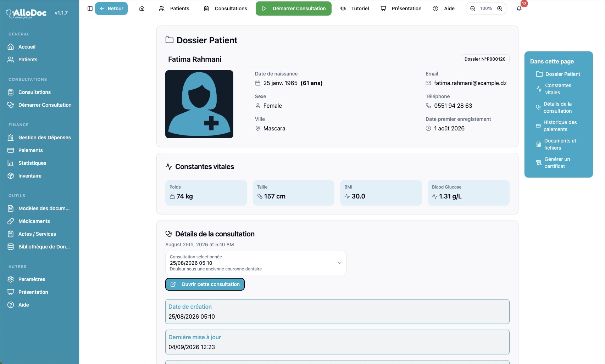The image size is (605, 364).
Task: Click Fatima Rahmani's patient avatar
Action: click(x=199, y=104)
